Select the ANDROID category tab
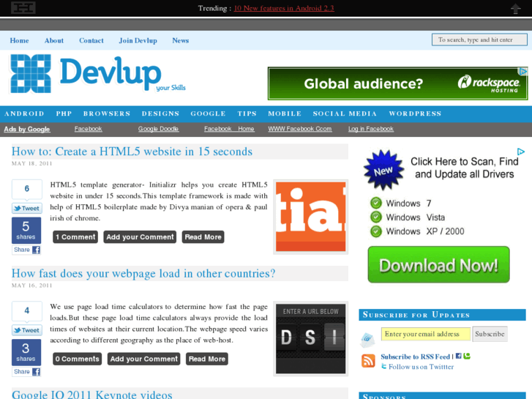The width and height of the screenshot is (532, 399). (x=24, y=113)
